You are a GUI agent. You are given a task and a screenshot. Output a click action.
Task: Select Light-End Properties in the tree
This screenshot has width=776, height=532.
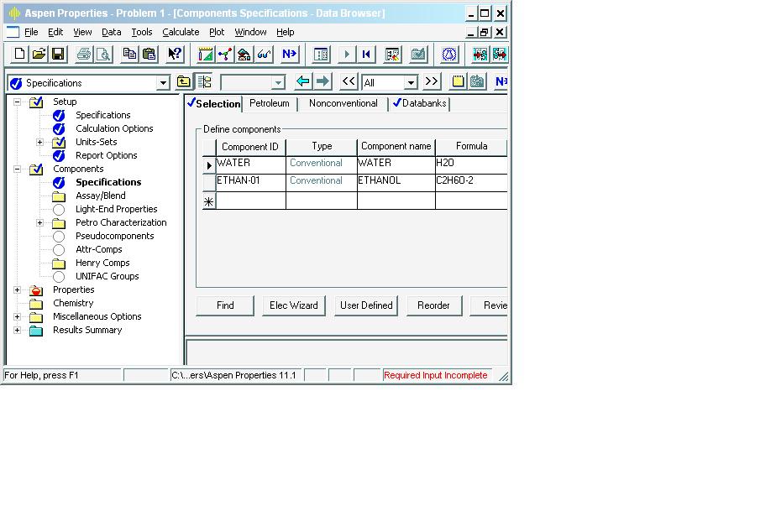116,209
